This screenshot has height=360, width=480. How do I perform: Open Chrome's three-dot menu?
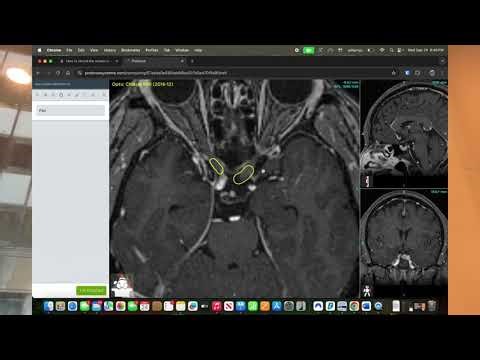(442, 73)
